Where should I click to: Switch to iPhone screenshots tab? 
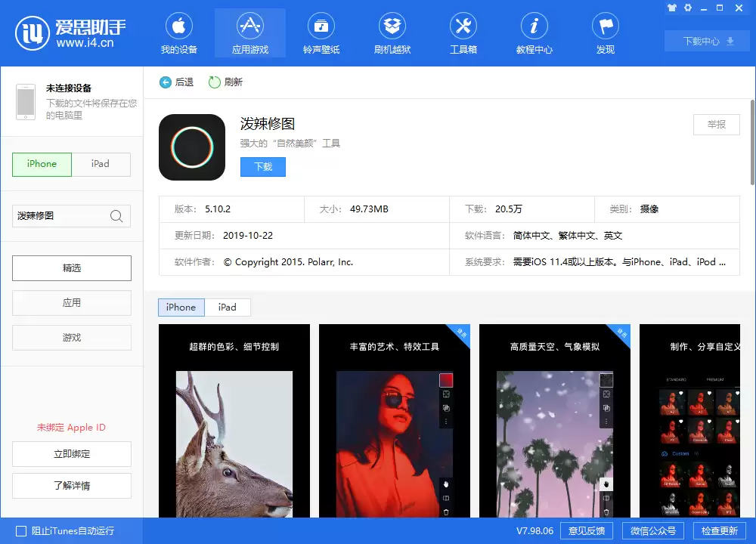click(x=181, y=308)
